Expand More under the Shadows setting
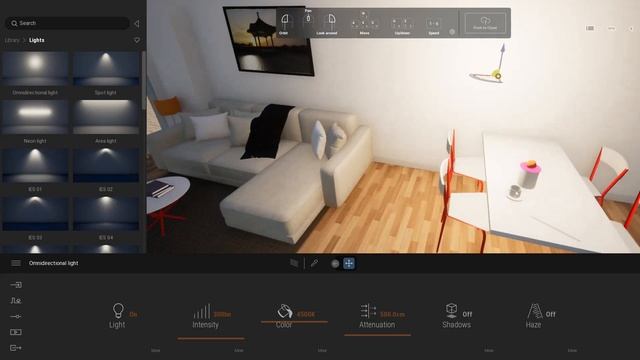Screen dimensions: 640x360 tap(489, 350)
